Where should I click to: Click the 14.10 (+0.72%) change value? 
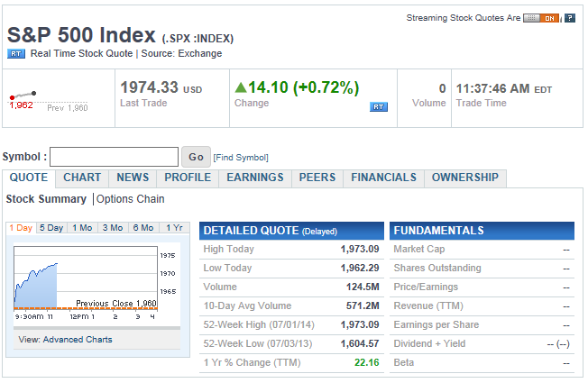point(304,87)
